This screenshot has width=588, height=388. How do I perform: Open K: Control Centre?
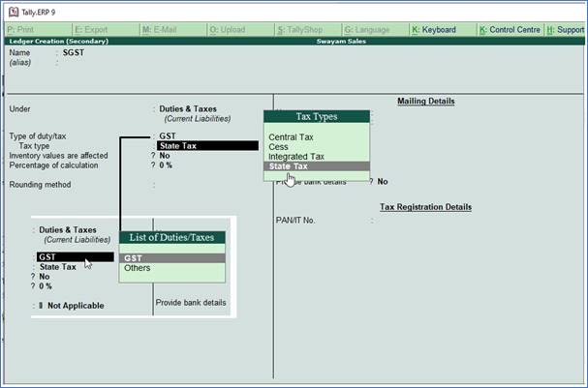pyautogui.click(x=511, y=30)
